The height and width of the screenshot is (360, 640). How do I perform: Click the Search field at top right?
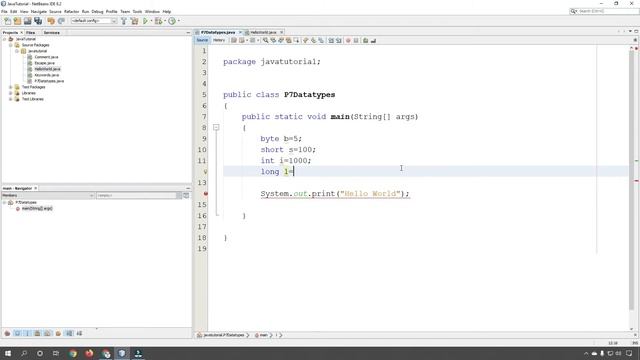605,11
